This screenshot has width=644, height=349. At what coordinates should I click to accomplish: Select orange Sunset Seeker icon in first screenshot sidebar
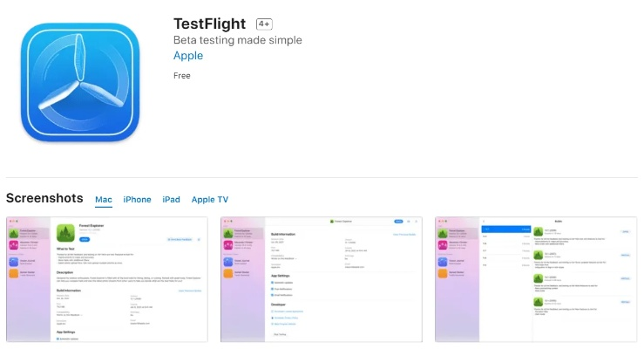(12, 273)
